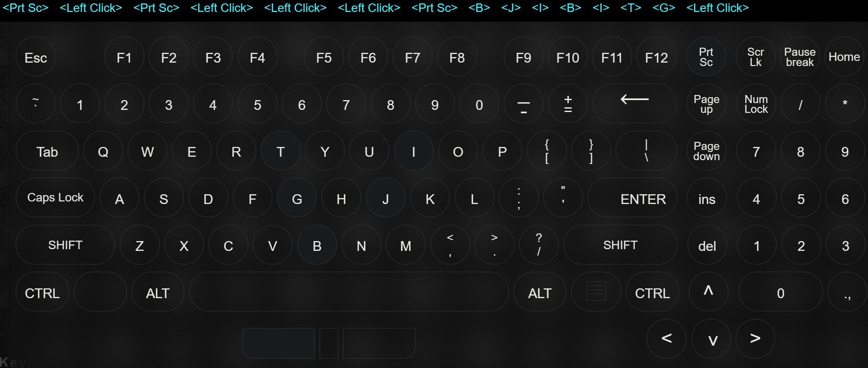Click the right arrow key
The image size is (868, 368).
click(755, 339)
